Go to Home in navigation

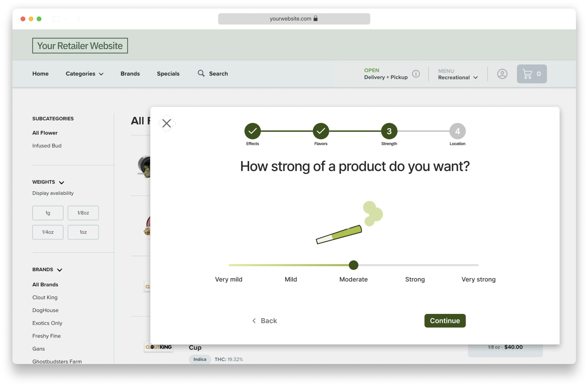pos(41,74)
